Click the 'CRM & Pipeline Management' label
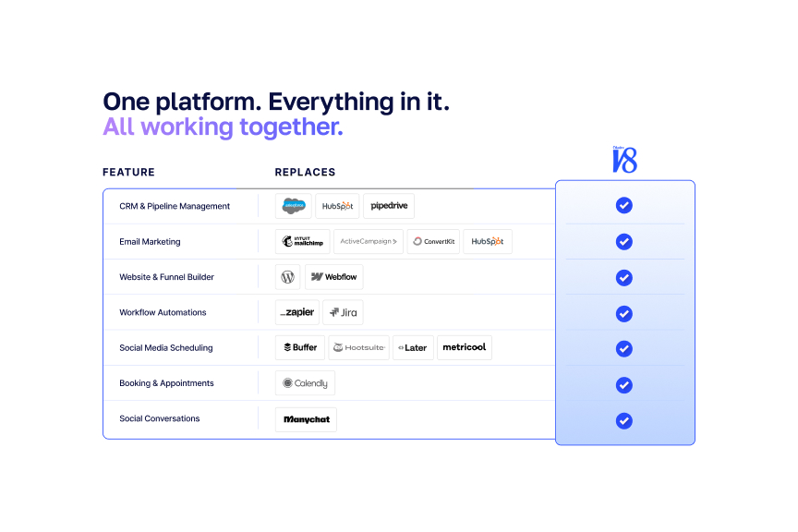 175,206
